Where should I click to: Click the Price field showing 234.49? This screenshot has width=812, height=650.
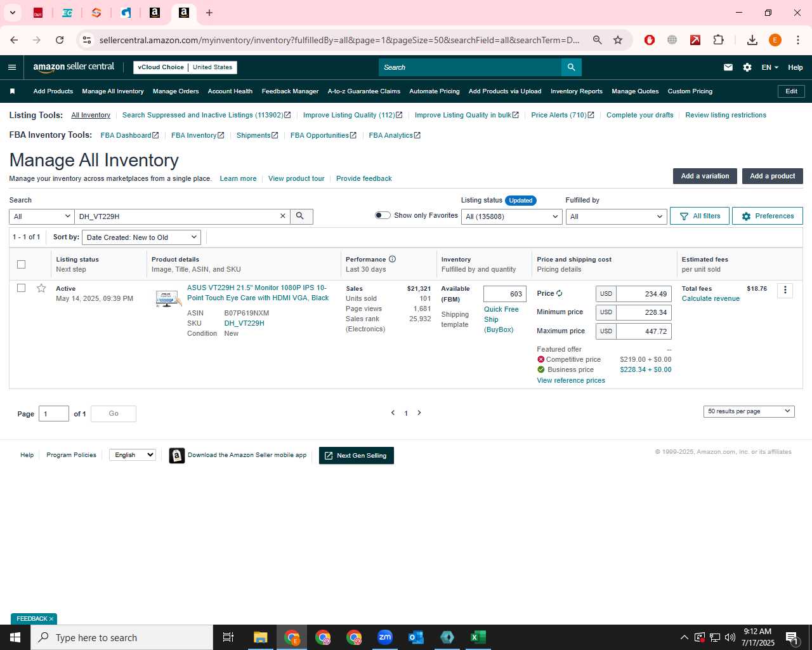pos(644,294)
